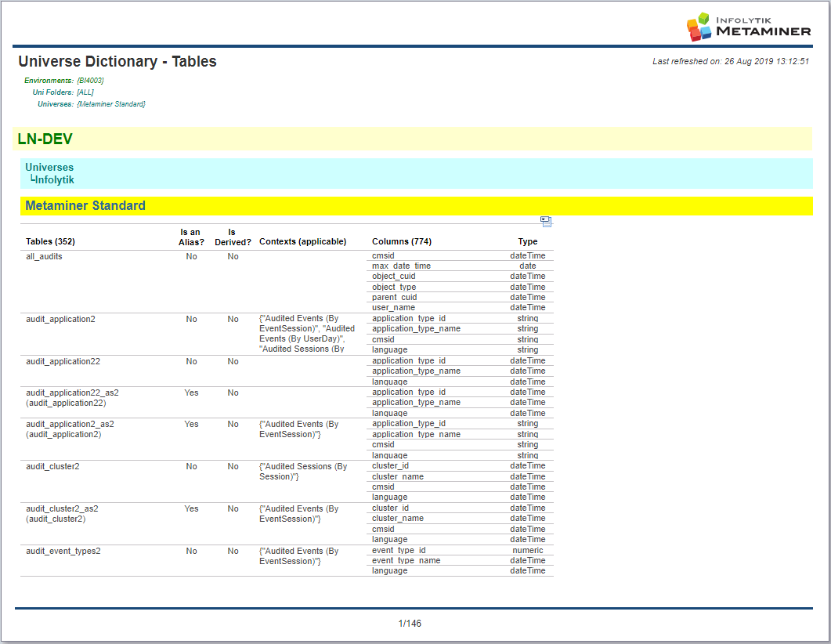The height and width of the screenshot is (644, 831).
Task: Click the Environments filter line '{BI4003}'
Action: [64, 81]
